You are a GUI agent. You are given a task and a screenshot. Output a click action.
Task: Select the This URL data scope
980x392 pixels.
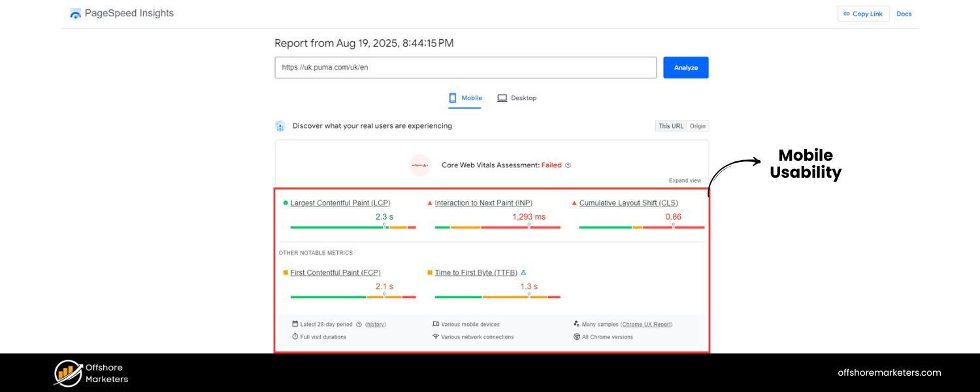click(670, 125)
